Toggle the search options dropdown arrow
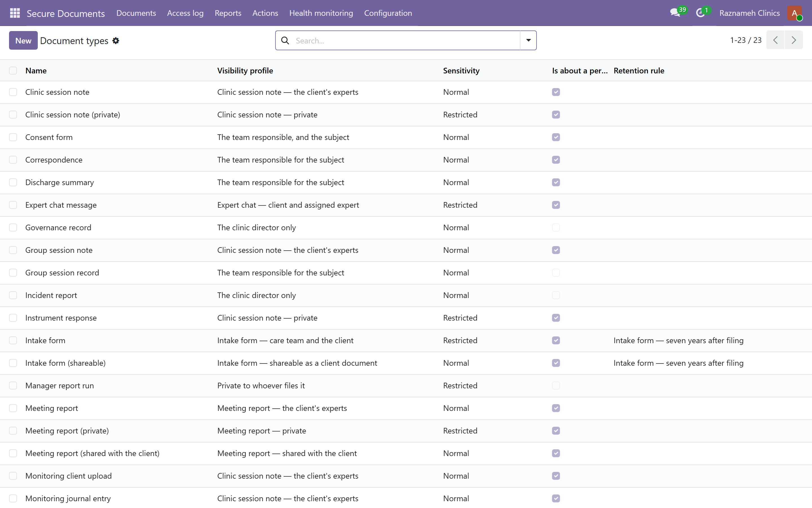 coord(528,40)
